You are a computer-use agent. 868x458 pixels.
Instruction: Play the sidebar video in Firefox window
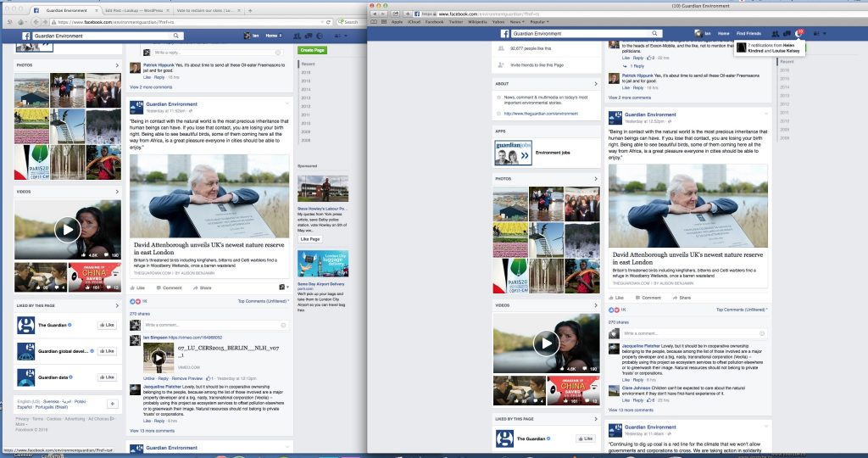point(68,229)
